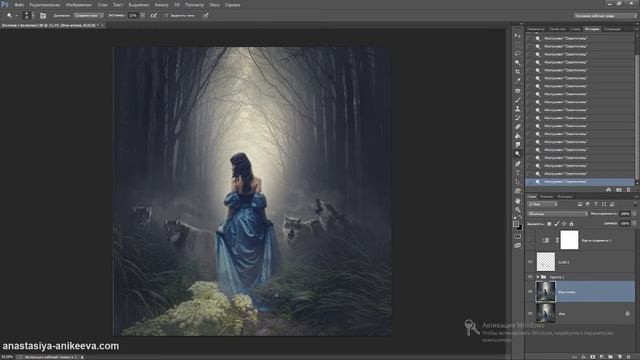Select the Hand tool
The image size is (640, 360).
(518, 201)
